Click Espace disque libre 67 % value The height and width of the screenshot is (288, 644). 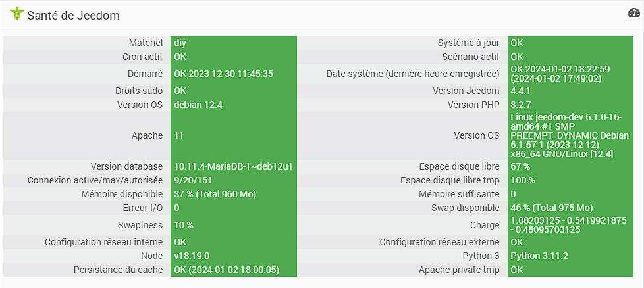pyautogui.click(x=520, y=166)
